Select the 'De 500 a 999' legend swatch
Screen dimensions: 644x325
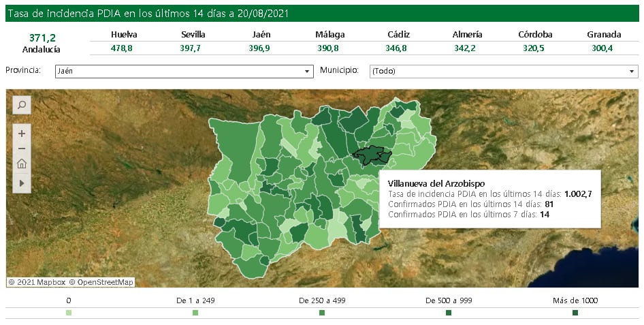[449, 313]
